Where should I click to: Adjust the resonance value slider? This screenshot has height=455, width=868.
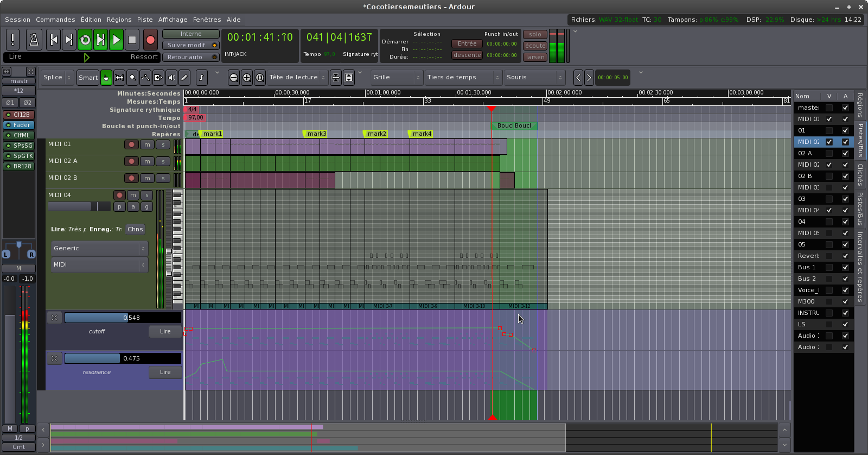click(x=123, y=358)
